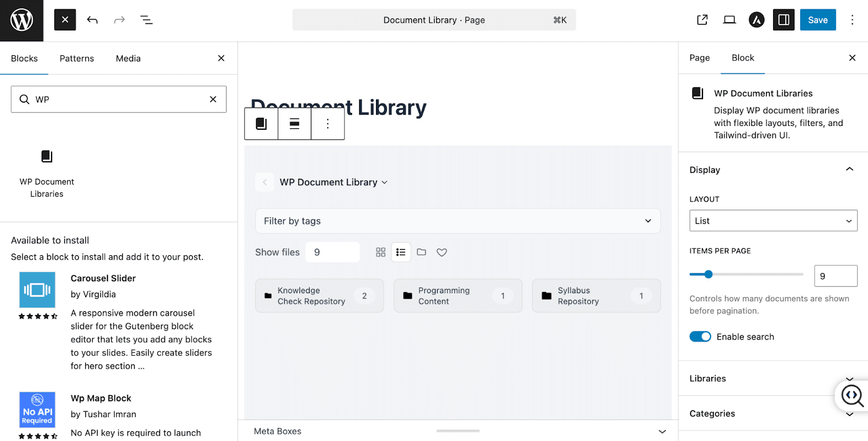The width and height of the screenshot is (868, 441).
Task: Expand the Categories panel
Action: tap(773, 414)
